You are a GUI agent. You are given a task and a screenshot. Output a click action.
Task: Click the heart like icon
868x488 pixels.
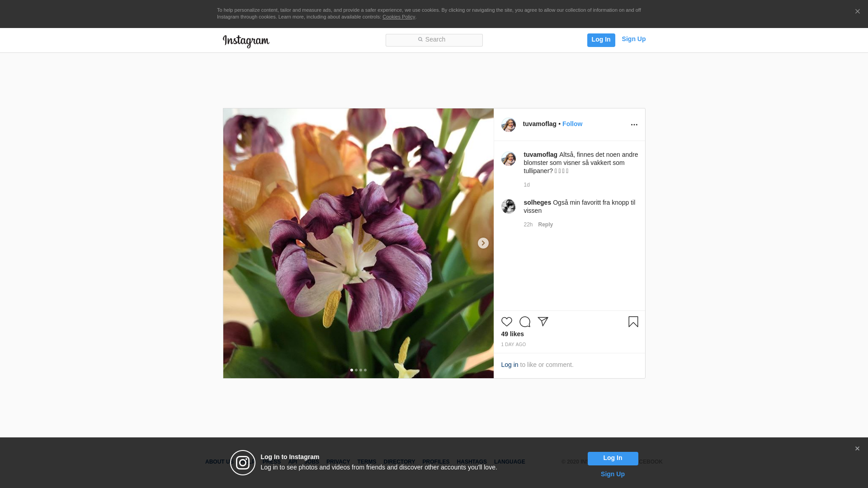pyautogui.click(x=506, y=322)
